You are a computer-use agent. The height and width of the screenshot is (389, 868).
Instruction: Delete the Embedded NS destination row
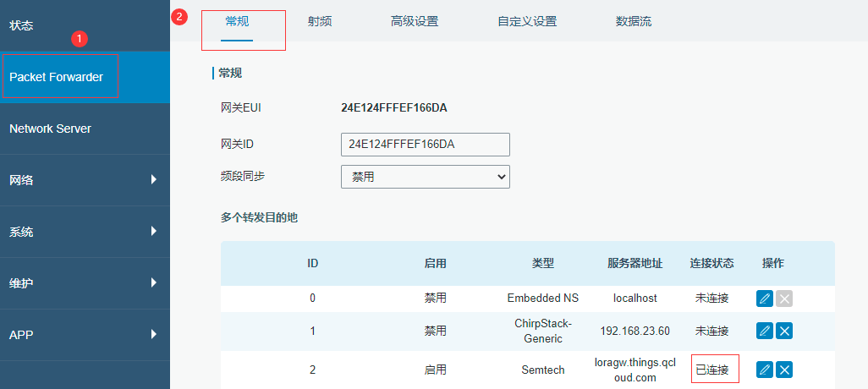(784, 299)
